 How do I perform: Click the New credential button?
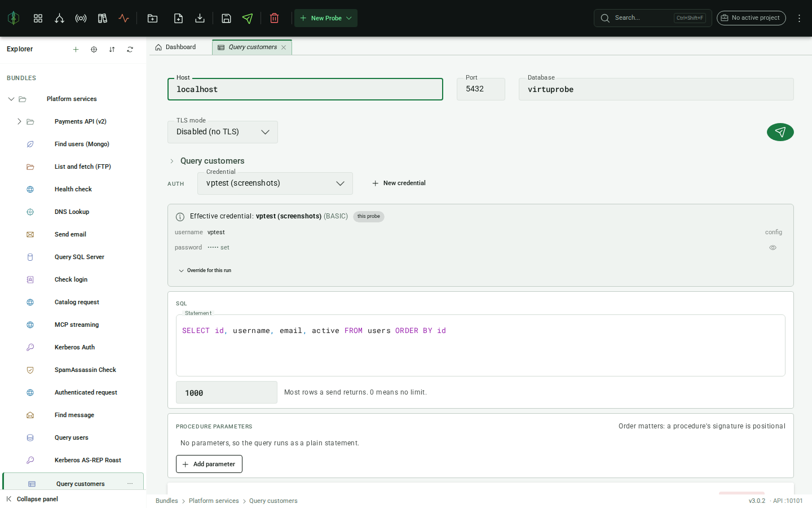click(399, 183)
